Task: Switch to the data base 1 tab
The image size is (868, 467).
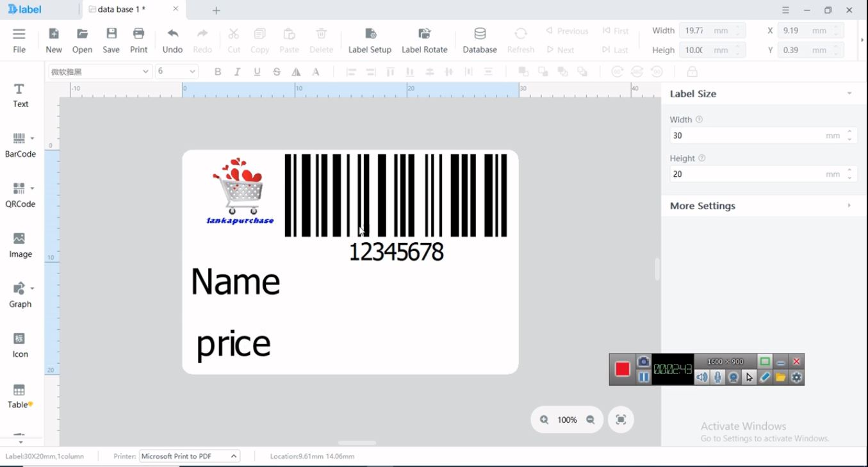Action: point(121,10)
